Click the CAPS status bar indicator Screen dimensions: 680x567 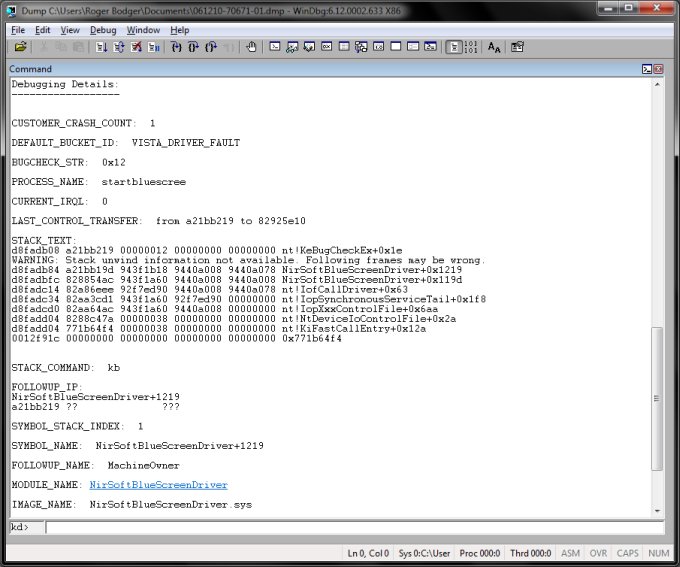click(x=628, y=553)
